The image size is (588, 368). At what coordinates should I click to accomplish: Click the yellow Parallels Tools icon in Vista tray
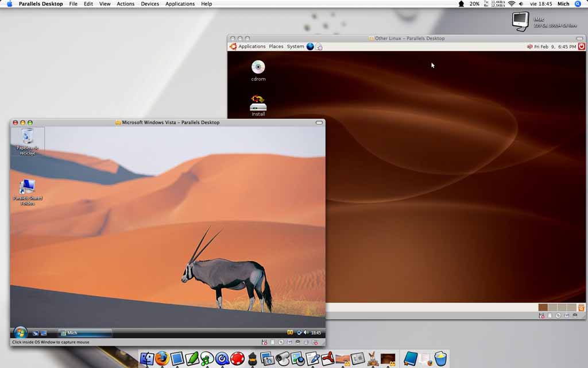coord(290,332)
